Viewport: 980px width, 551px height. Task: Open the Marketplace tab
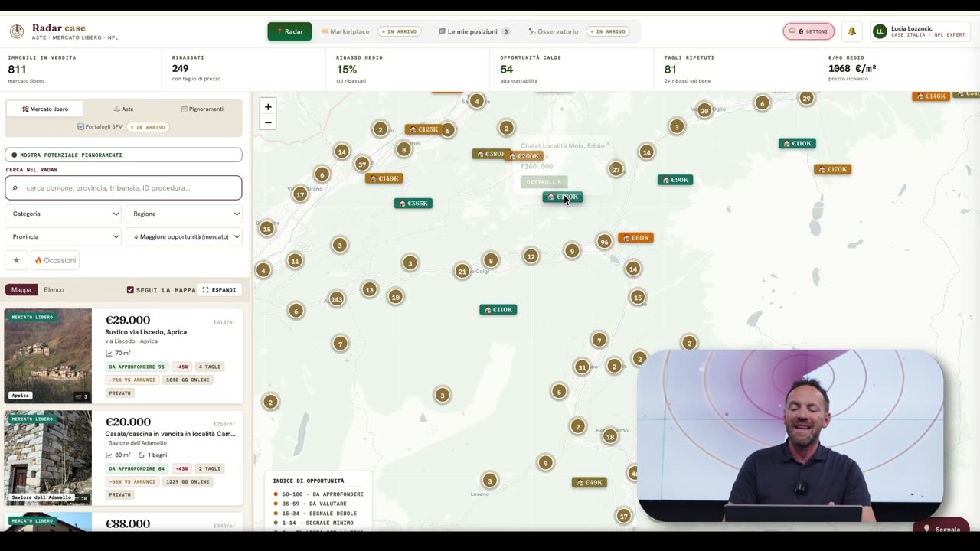pyautogui.click(x=371, y=31)
